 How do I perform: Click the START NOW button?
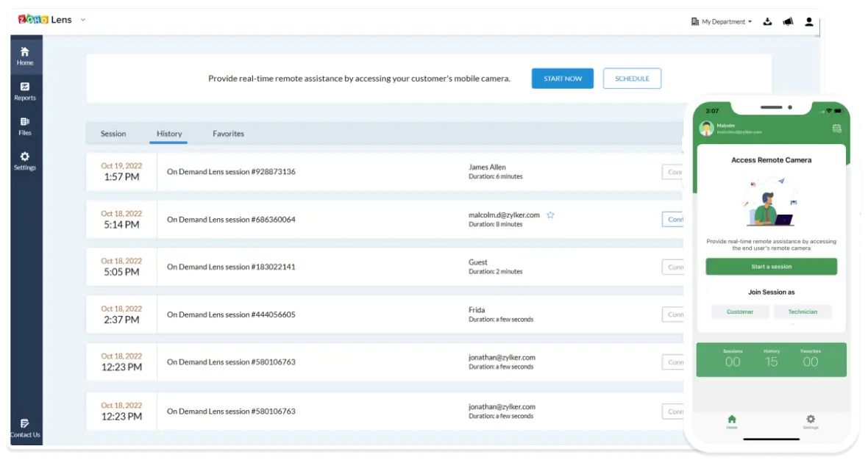coord(562,79)
